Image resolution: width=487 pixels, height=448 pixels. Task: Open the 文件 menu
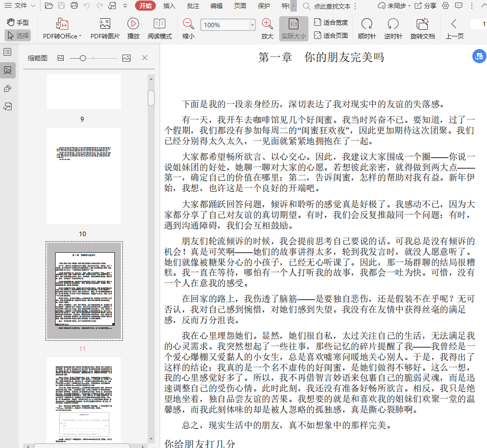click(x=20, y=6)
